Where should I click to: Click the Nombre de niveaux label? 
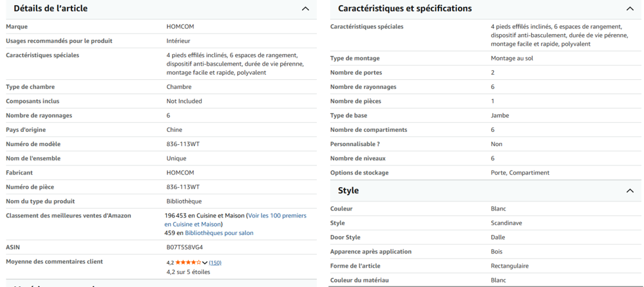tap(357, 158)
